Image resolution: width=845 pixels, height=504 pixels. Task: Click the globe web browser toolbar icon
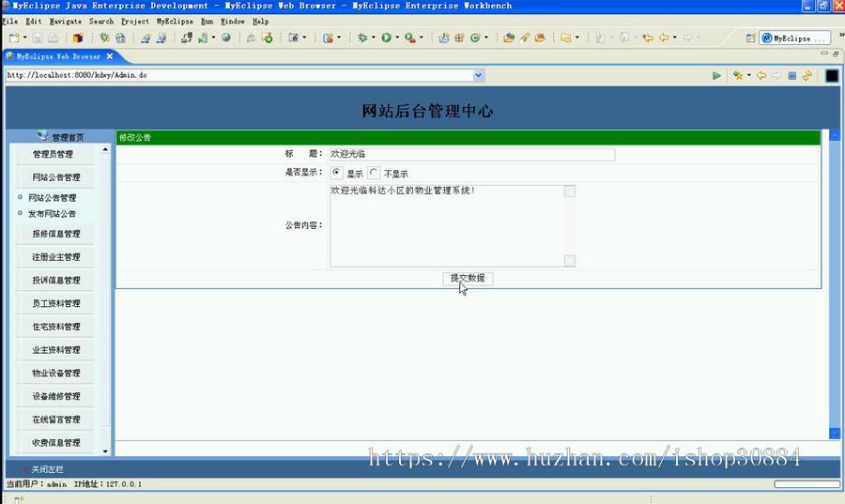click(x=226, y=38)
